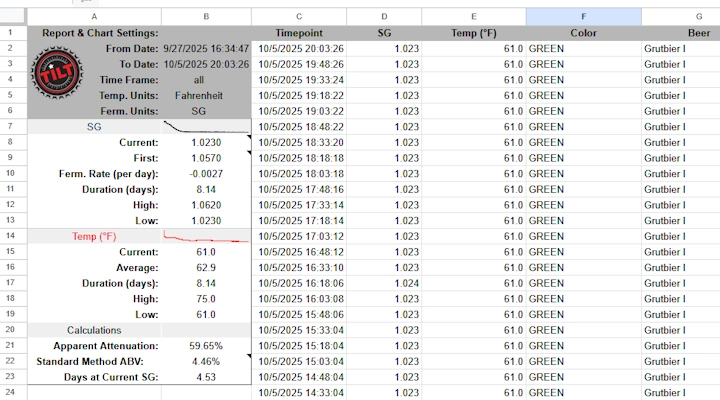Select the SG High value 1.0620
This screenshot has width=720, height=400.
pyautogui.click(x=206, y=205)
